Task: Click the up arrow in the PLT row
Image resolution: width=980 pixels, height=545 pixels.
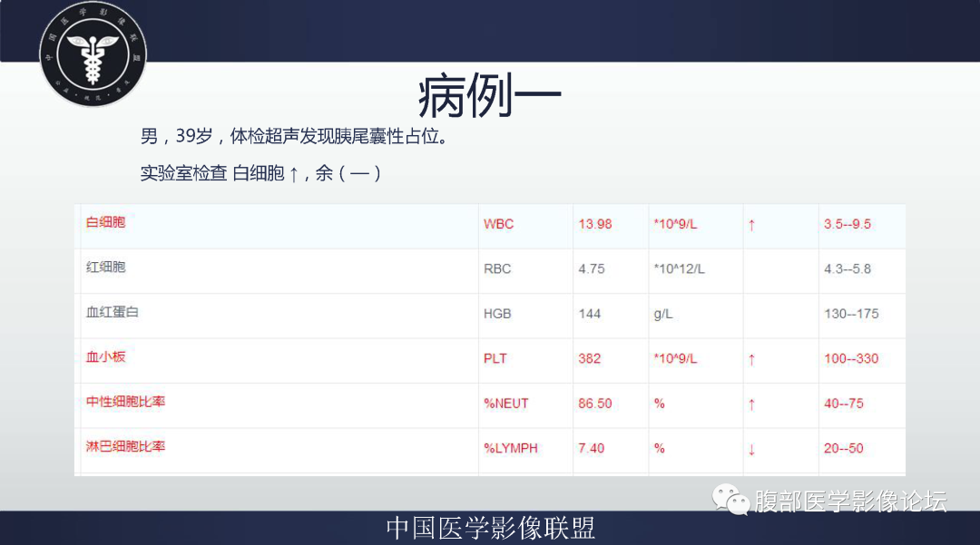Action: pyautogui.click(x=751, y=360)
